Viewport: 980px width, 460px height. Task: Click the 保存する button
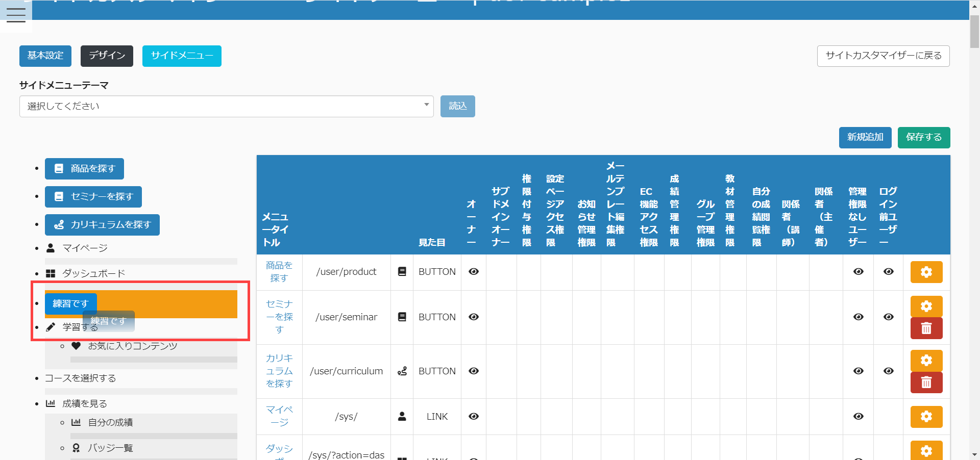point(923,137)
